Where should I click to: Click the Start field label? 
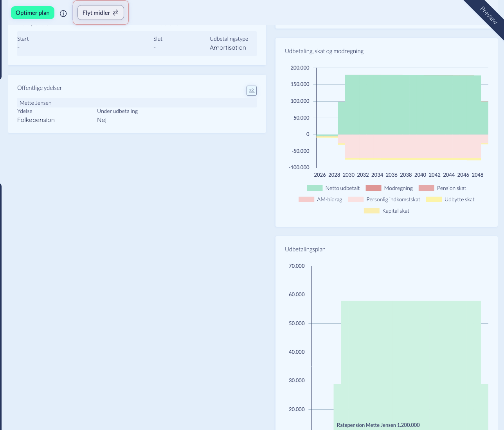point(23,39)
